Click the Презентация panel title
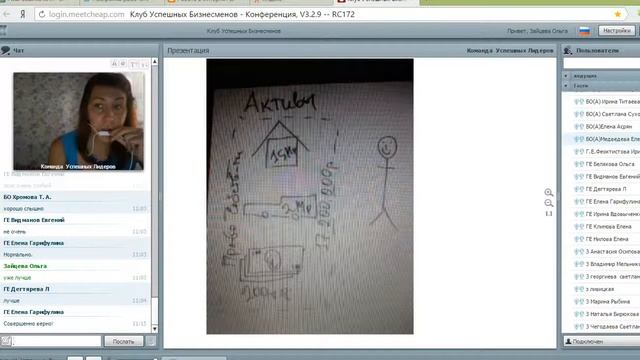640x360 pixels. [x=188, y=51]
